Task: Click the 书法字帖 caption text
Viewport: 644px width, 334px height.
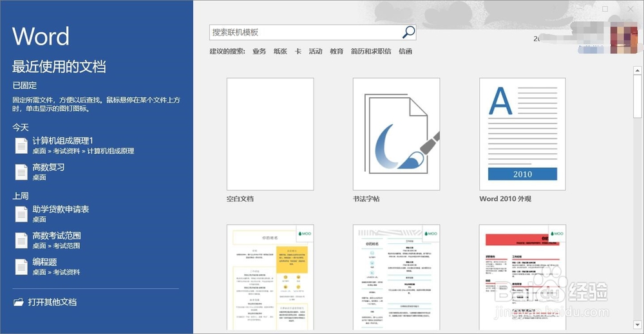Action: tap(366, 199)
